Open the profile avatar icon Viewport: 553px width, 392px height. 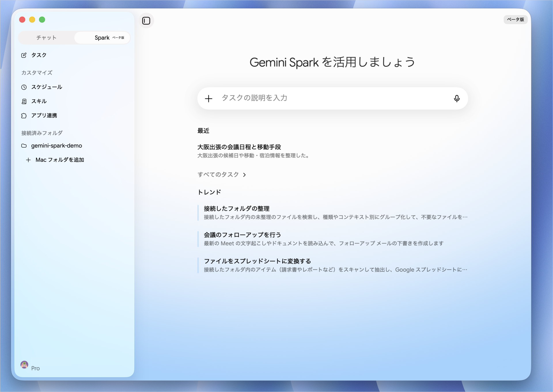[x=24, y=365]
